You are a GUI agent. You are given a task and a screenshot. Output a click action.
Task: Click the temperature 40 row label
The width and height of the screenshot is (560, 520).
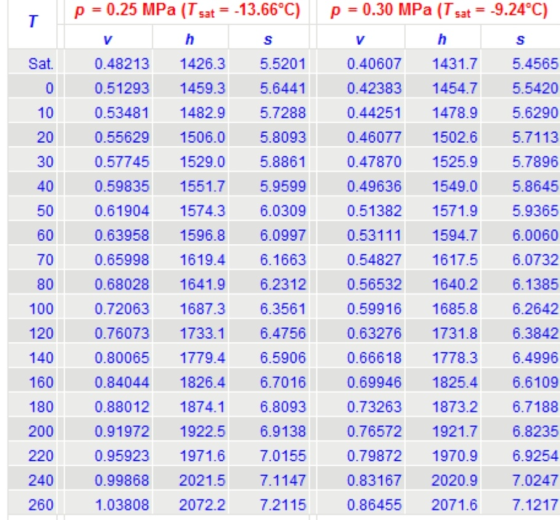click(x=45, y=186)
